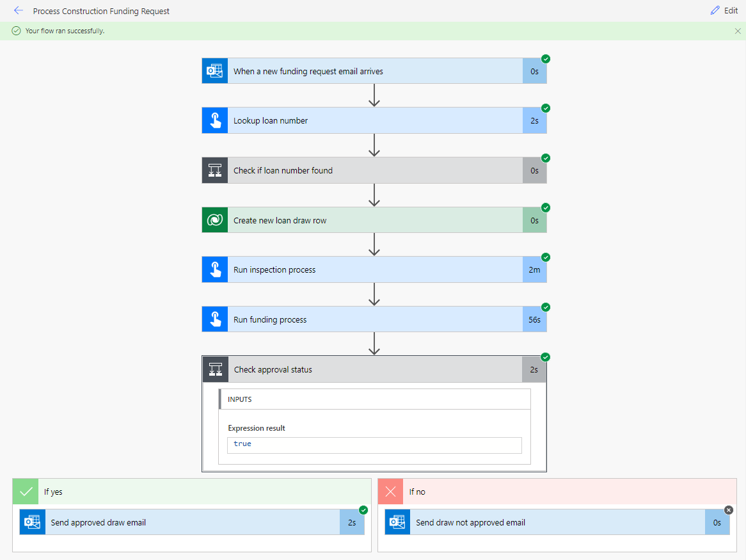Click the green success checkmark on Run funding process

click(x=545, y=307)
